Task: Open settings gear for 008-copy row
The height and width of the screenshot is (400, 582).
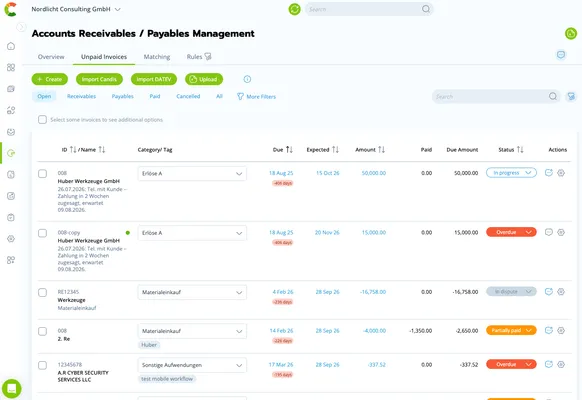Action: (x=561, y=232)
